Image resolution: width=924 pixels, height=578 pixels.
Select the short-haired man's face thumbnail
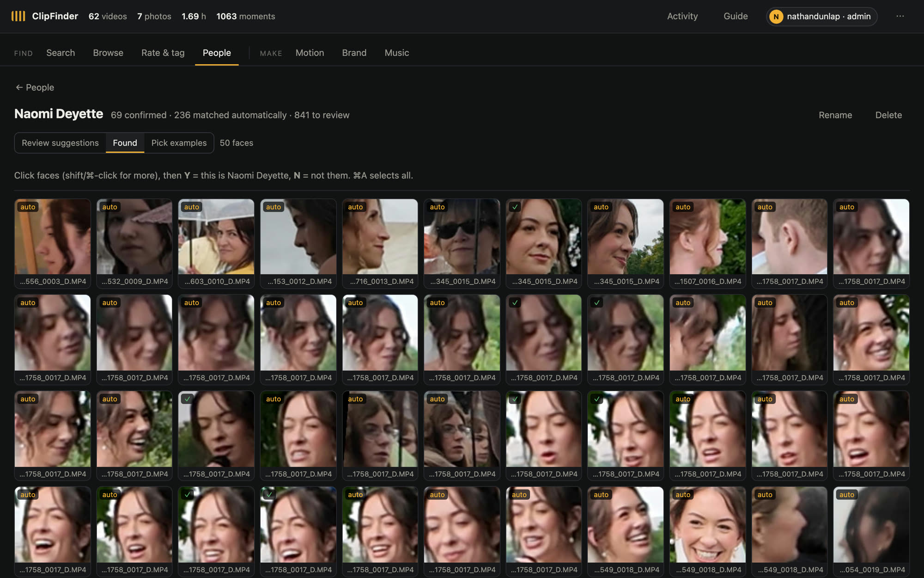point(790,237)
